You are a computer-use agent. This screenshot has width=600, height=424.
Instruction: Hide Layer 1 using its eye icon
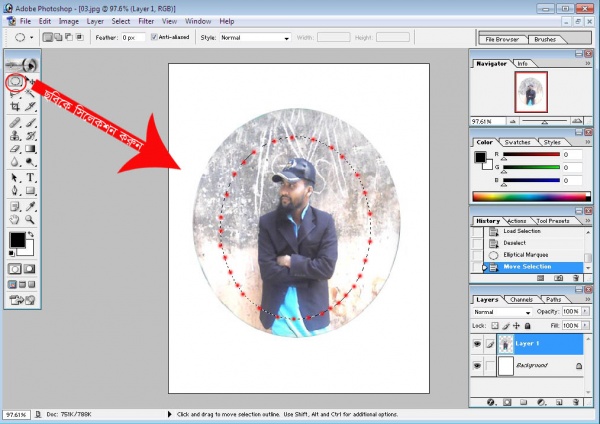[x=477, y=344]
